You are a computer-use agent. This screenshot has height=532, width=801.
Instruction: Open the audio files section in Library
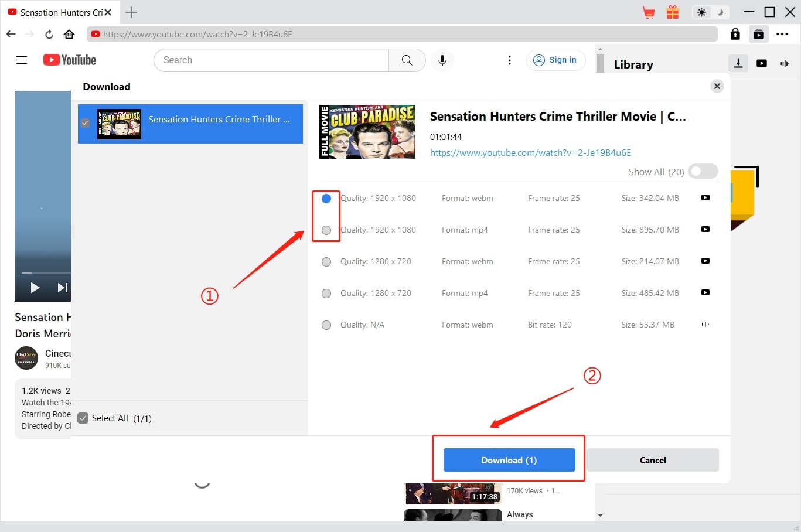coord(785,63)
